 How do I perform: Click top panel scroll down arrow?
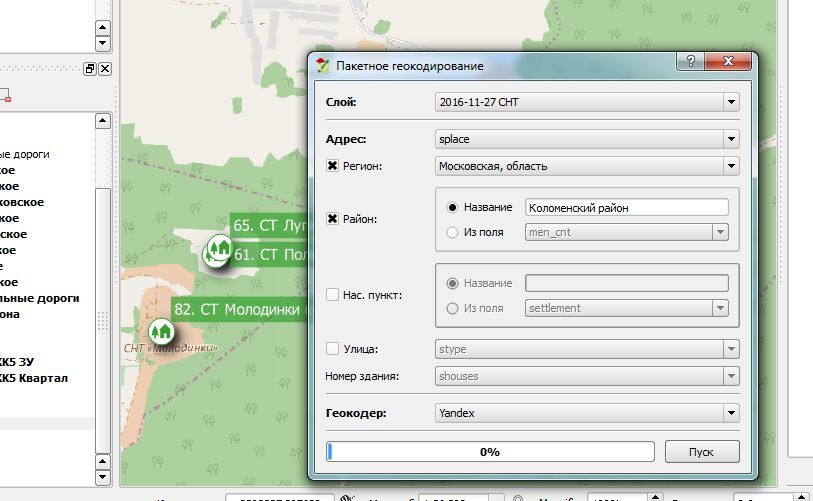coord(103,43)
